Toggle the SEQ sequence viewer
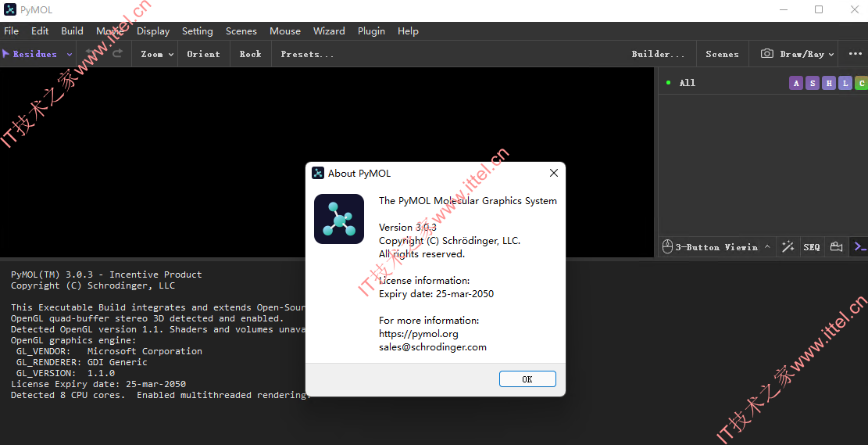This screenshot has width=868, height=445. click(x=812, y=247)
